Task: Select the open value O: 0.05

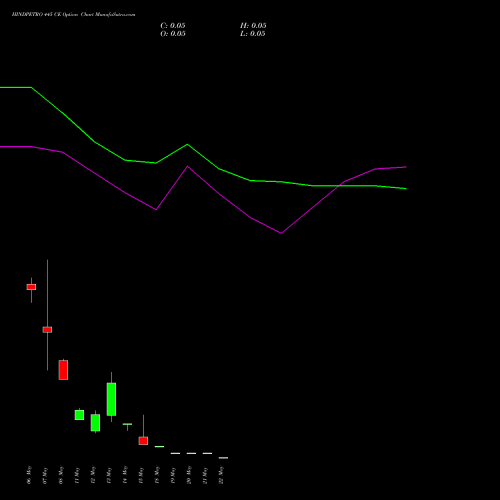Action: pos(173,34)
